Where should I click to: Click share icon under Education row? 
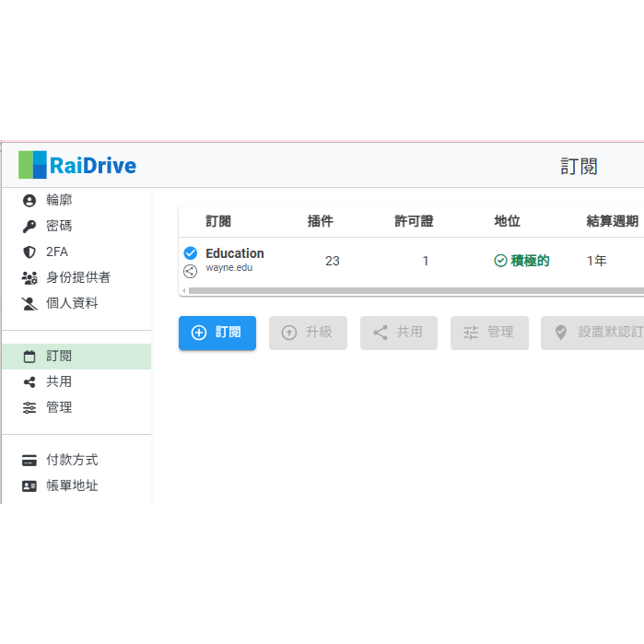[190, 271]
